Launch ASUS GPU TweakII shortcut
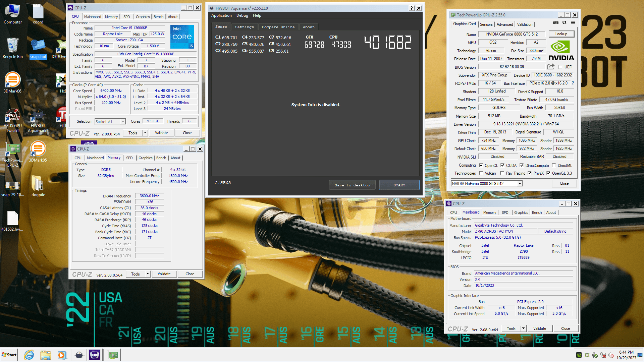 click(13, 120)
